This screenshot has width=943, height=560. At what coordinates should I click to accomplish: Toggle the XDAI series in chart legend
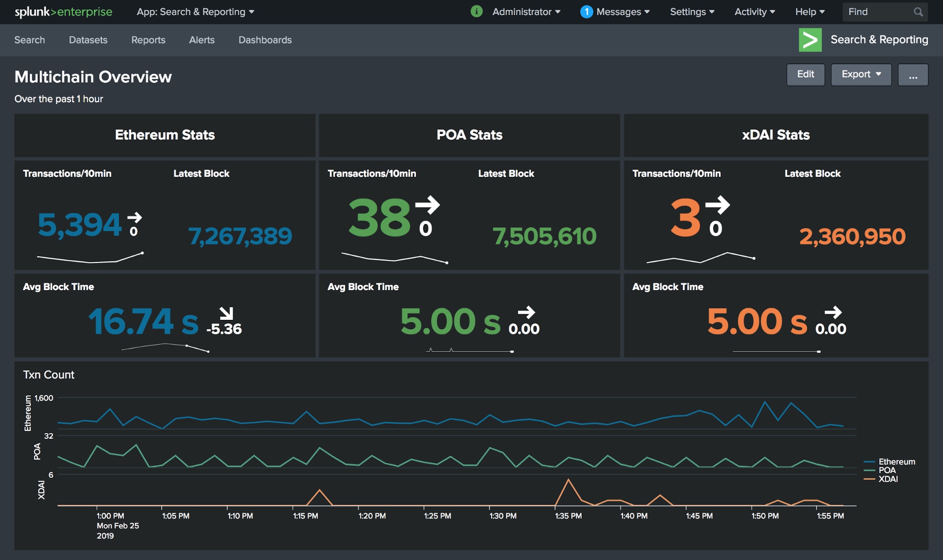pyautogui.click(x=881, y=479)
